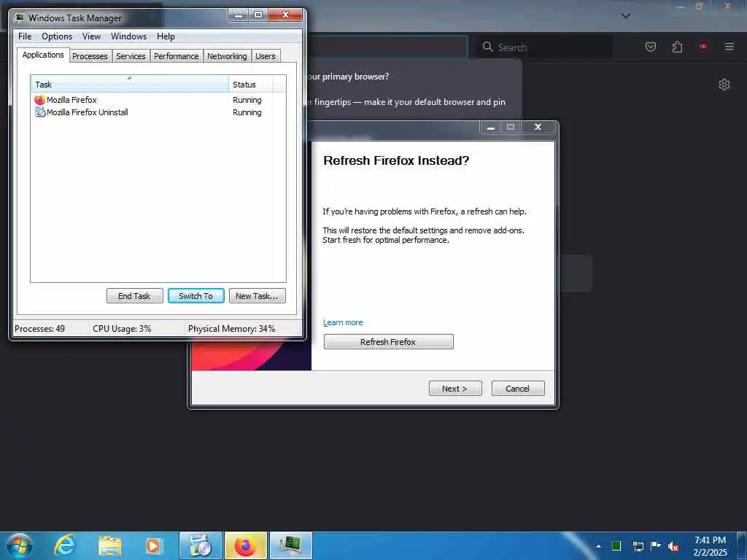Click Running status of Mozilla Firefox Uninstall
747x560 pixels.
[247, 112]
